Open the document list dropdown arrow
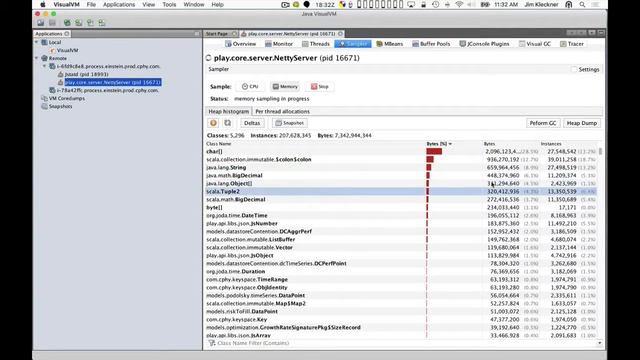Image resolution: width=640 pixels, height=360 pixels. tap(592, 33)
